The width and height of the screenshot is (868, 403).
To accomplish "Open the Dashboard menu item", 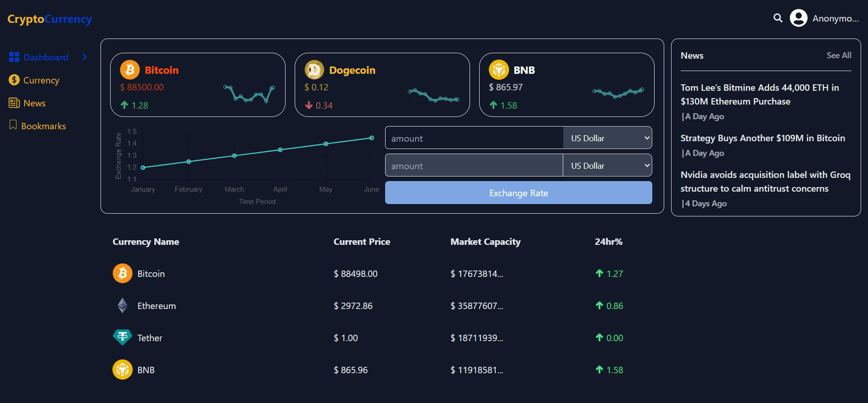I will coord(46,57).
